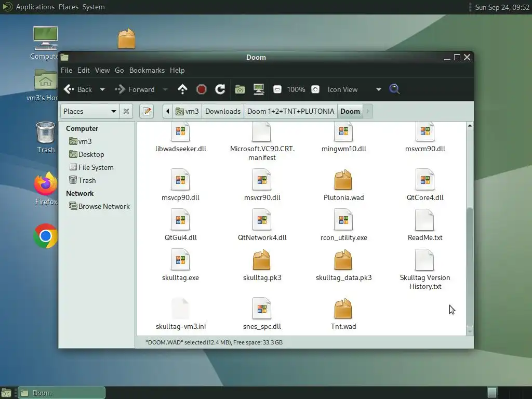The image size is (532, 399).
Task: Open the Computer toolbar icon
Action: [259, 89]
